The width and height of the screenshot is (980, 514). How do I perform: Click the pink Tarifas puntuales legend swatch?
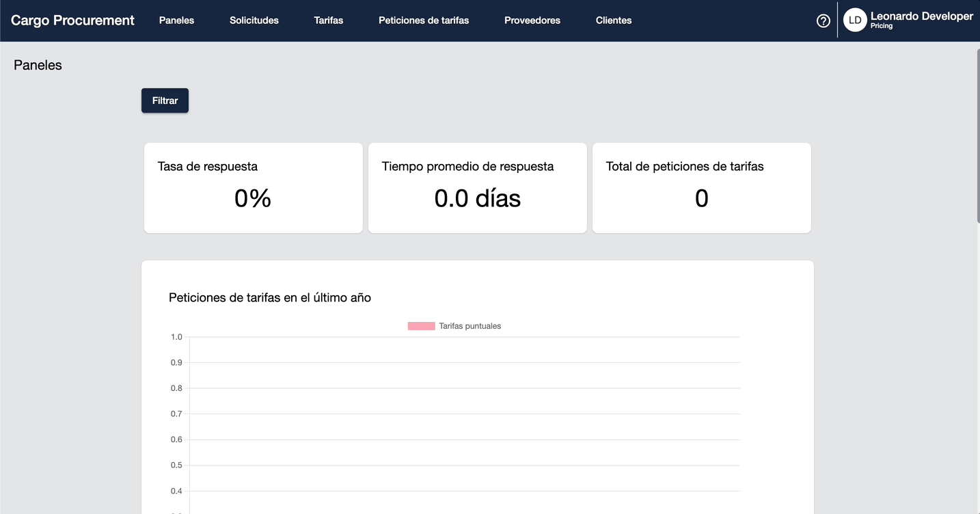421,326
